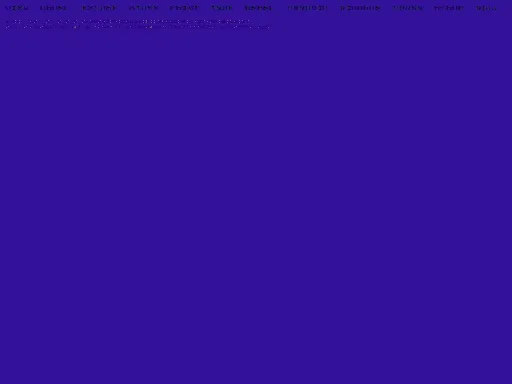512x384 pixels.
Task: Choose the fifth top navigation bar item
Action: click(184, 8)
